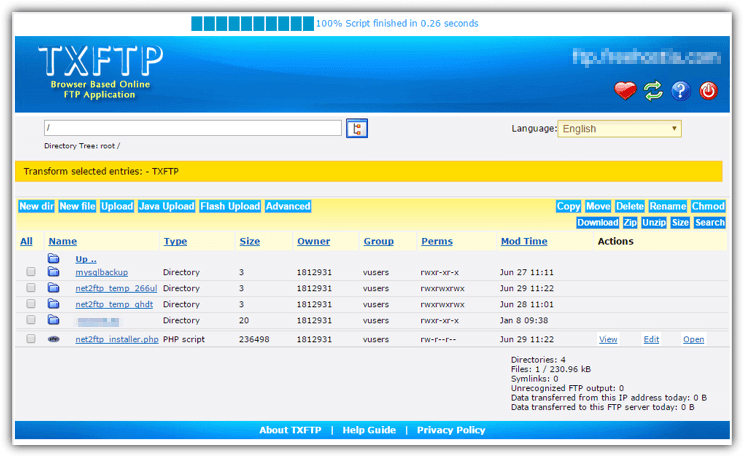Click folder icon next to Up ..
744x456 pixels.
(53, 259)
